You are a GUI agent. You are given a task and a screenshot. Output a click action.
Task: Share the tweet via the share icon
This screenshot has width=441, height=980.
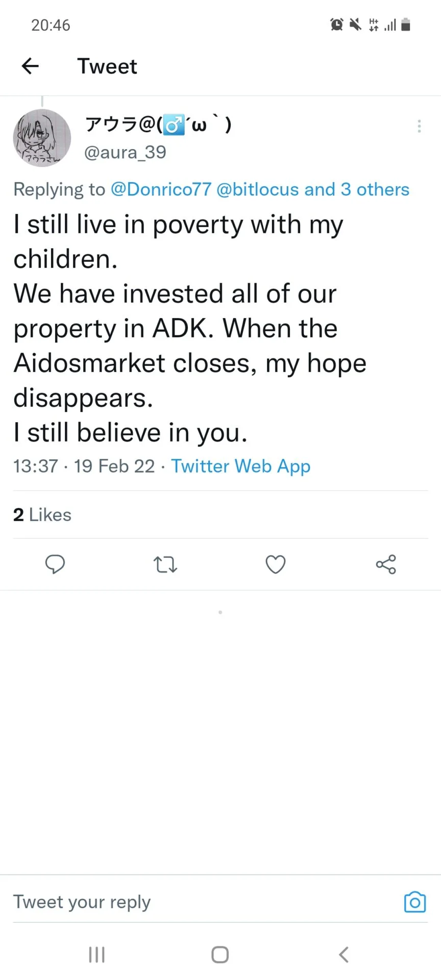[x=385, y=565]
